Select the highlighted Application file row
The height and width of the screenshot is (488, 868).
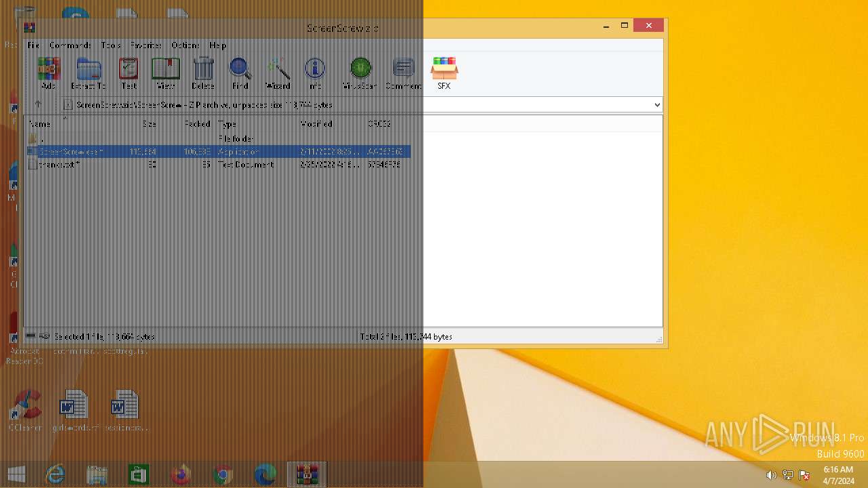point(217,151)
